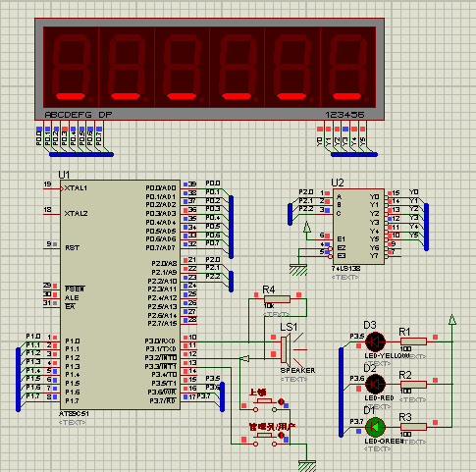Click the 上锁 push button switch
Viewport: 476px width, 472px height.
(265, 405)
